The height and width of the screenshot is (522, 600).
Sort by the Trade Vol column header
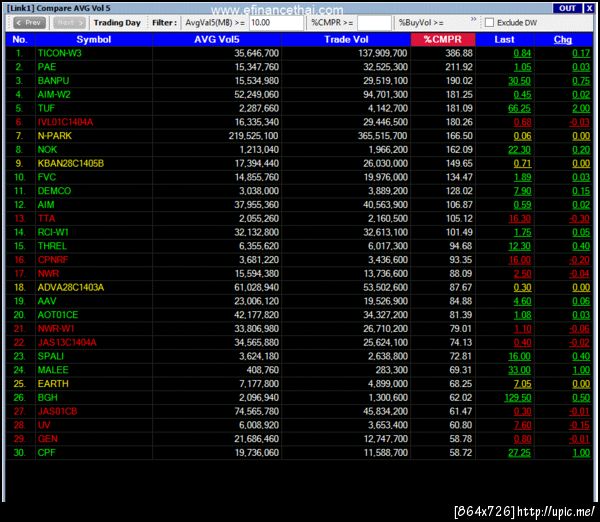click(346, 39)
